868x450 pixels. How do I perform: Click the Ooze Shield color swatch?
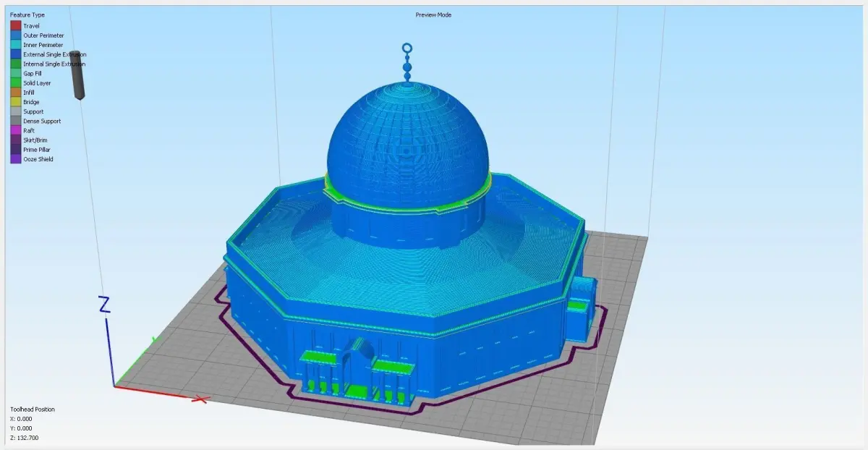click(15, 159)
